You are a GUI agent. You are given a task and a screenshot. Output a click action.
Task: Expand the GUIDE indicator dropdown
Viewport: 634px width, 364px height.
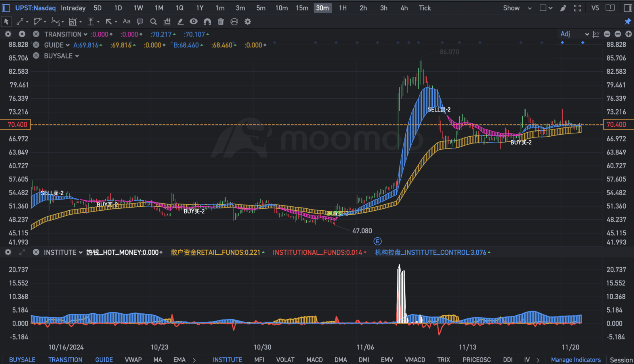(x=68, y=45)
